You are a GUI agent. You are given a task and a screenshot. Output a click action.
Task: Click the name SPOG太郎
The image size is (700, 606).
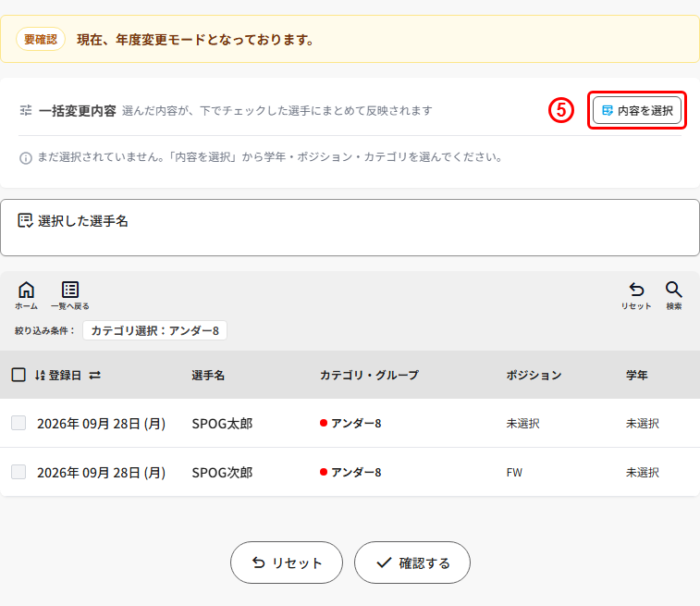point(222,424)
